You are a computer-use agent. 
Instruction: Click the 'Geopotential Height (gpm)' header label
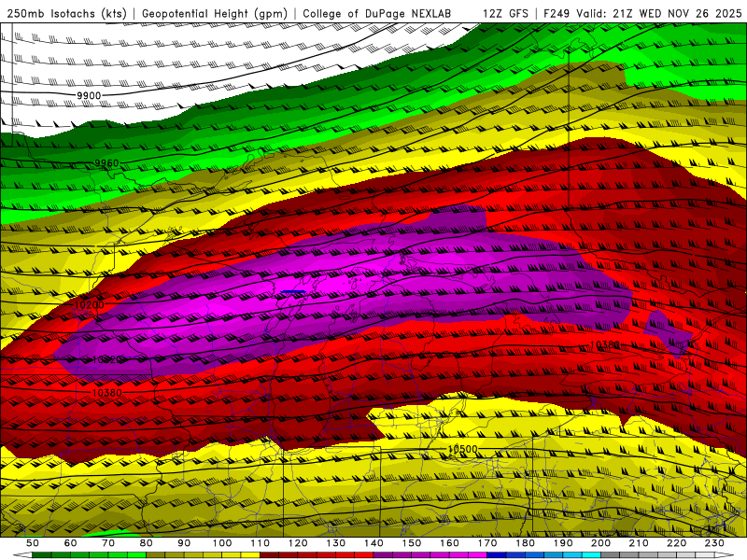point(215,13)
